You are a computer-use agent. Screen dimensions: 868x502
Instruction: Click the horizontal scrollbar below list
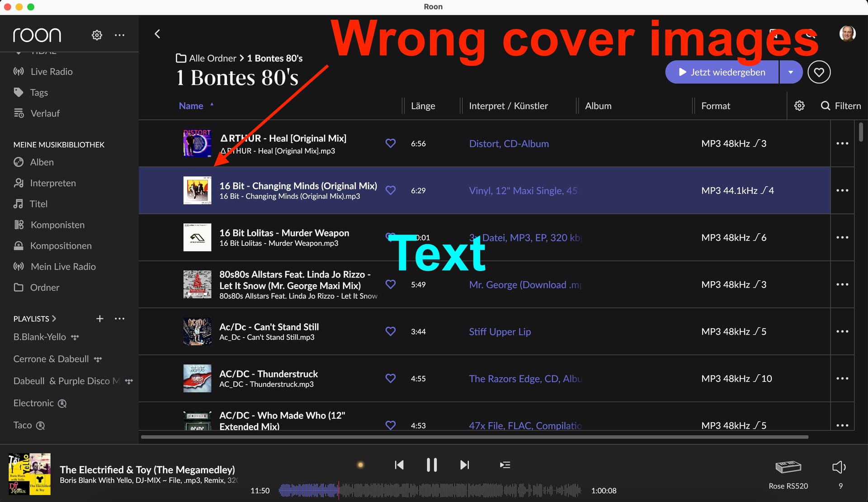click(475, 437)
